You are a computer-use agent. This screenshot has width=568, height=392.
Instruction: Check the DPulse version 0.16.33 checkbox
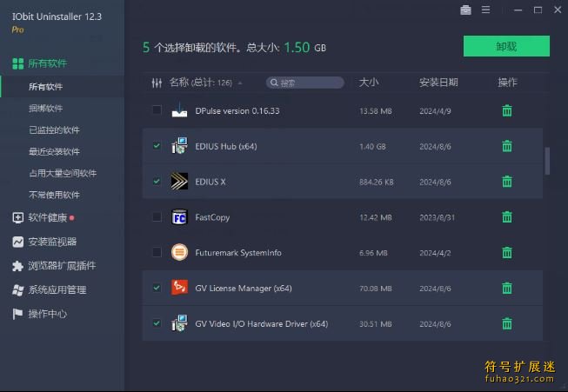pos(157,110)
